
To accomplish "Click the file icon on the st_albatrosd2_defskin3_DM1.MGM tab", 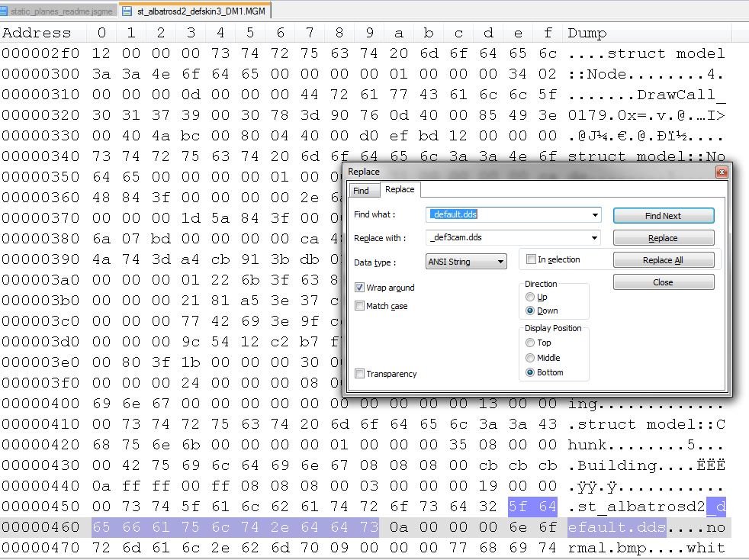I will 127,11.
